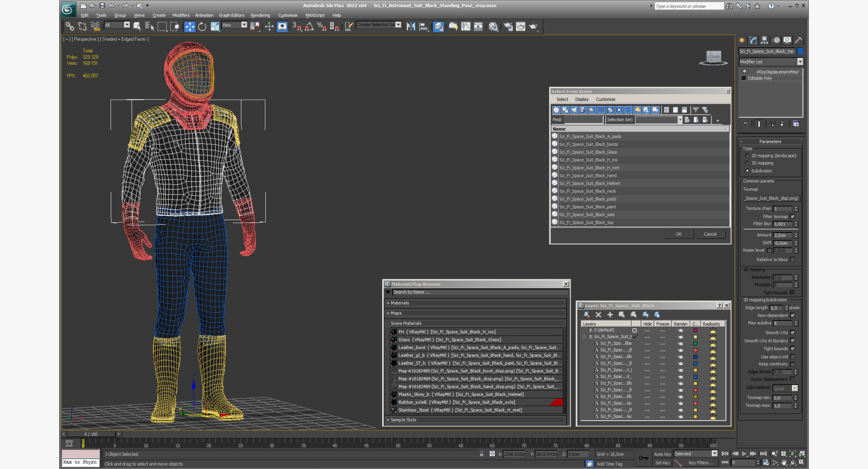Viewport: 868px width, 469px height.
Task: Toggle Smooth UVs checkbox
Action: click(x=792, y=332)
